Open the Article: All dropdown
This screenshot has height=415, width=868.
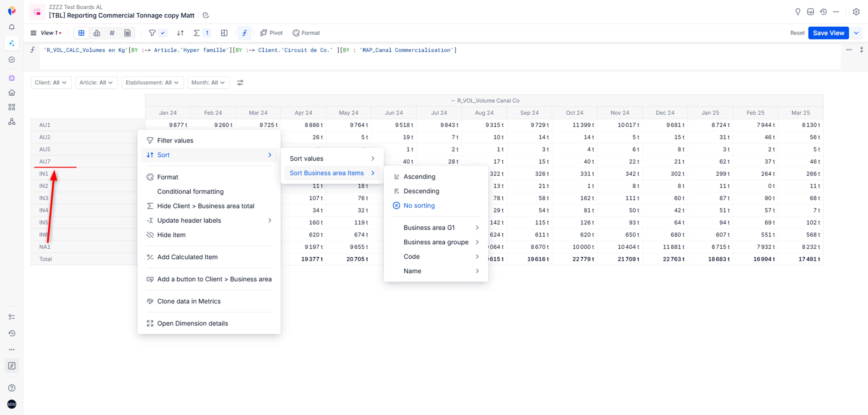click(96, 83)
